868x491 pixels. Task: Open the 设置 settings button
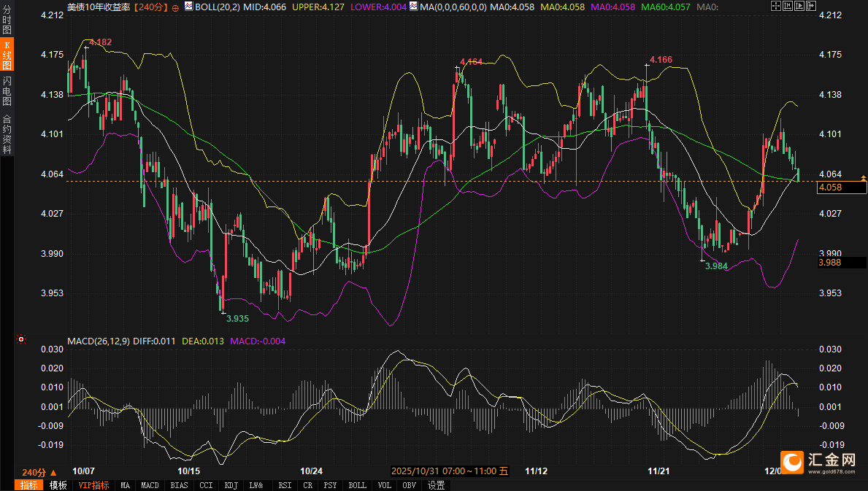tap(436, 485)
